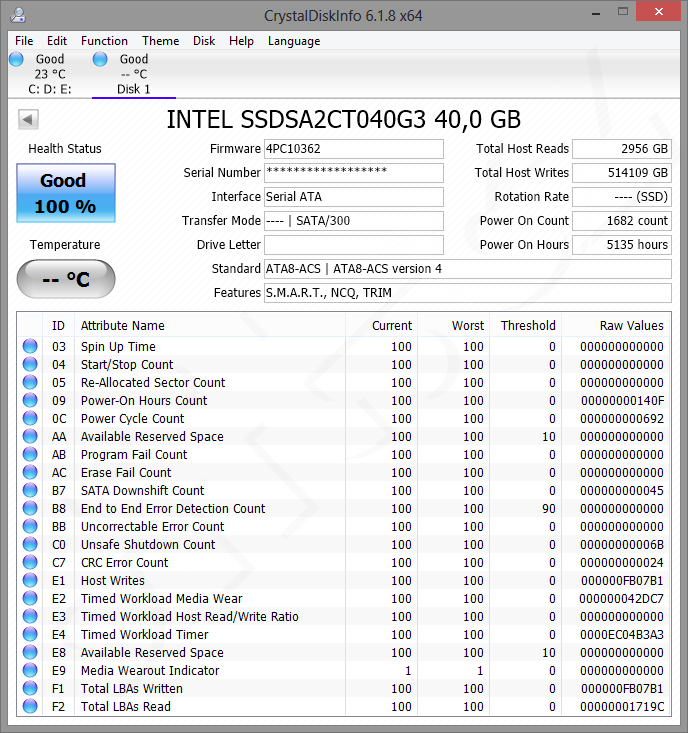Image resolution: width=688 pixels, height=733 pixels.
Task: Select the Timed Workload Host Read/Write Ratio row
Action: [x=344, y=616]
